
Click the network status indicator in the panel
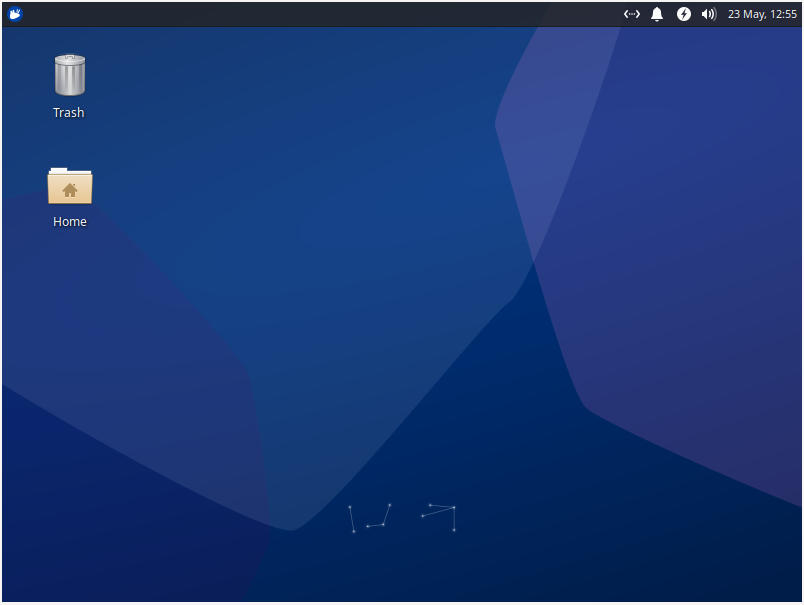631,14
